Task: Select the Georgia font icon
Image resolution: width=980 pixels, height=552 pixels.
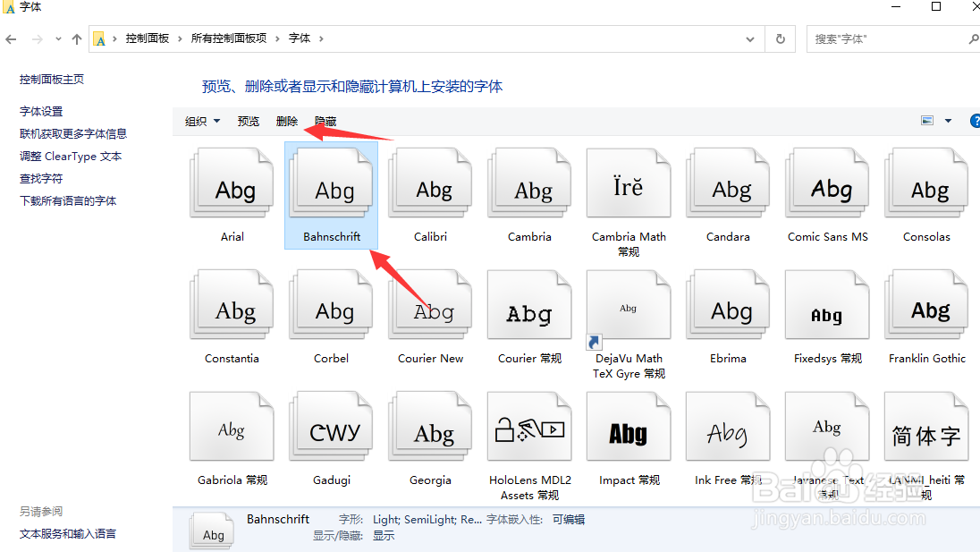Action: [x=430, y=427]
